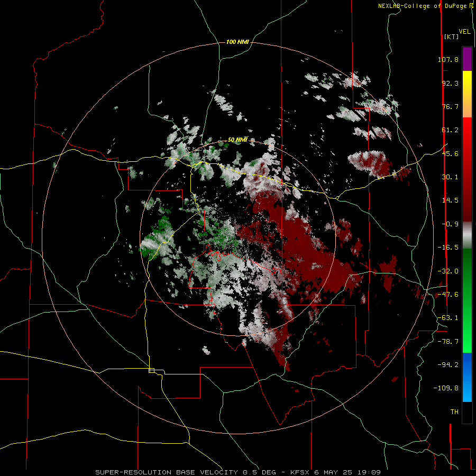This screenshot has width=476, height=476.
Task: Pick the green segment of the color bar
Action: 467,300
